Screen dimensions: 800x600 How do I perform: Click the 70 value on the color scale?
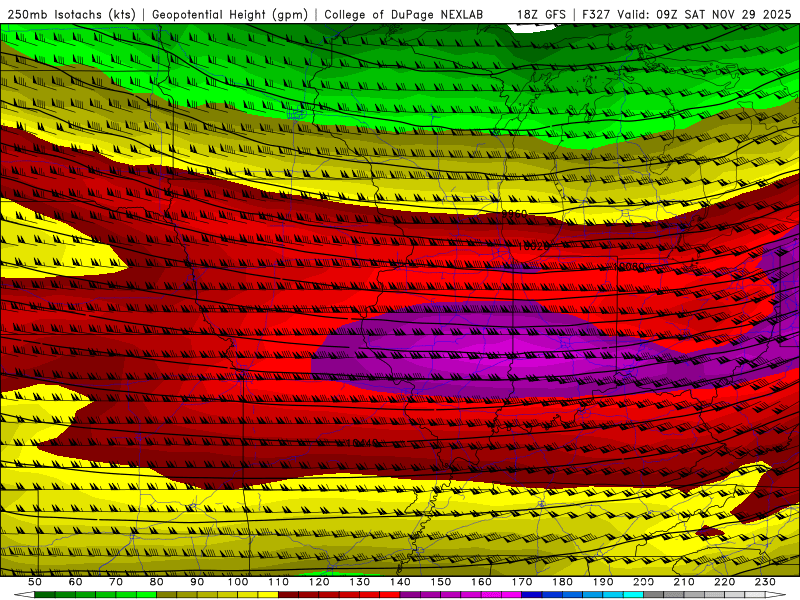coord(116,582)
